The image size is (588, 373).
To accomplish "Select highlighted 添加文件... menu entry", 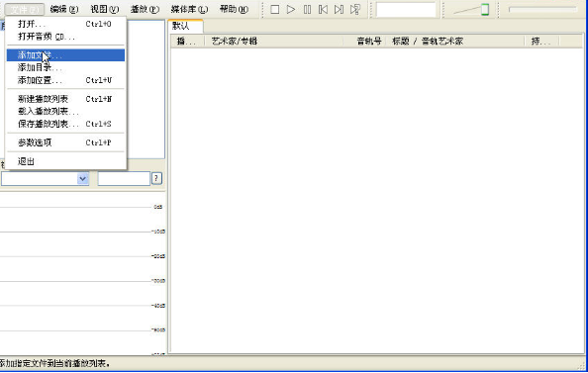I will [65, 55].
